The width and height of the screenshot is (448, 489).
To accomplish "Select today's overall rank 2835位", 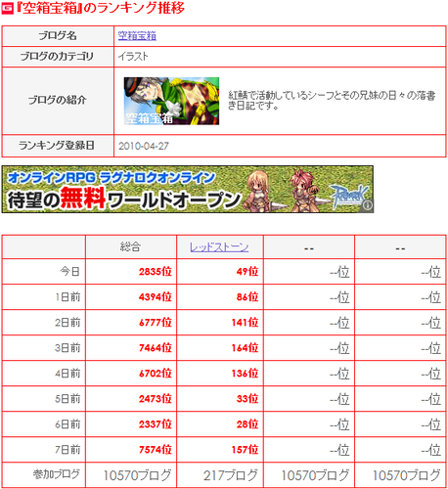I will click(x=156, y=272).
